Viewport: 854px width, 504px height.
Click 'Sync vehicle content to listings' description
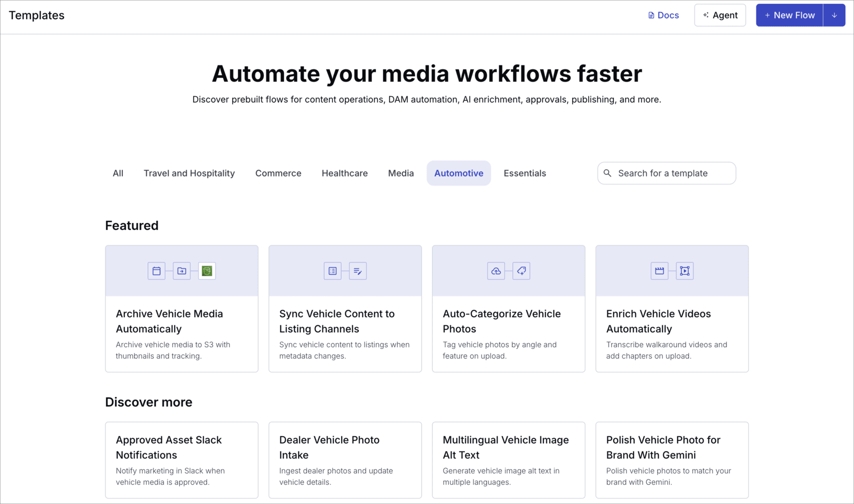coord(344,350)
